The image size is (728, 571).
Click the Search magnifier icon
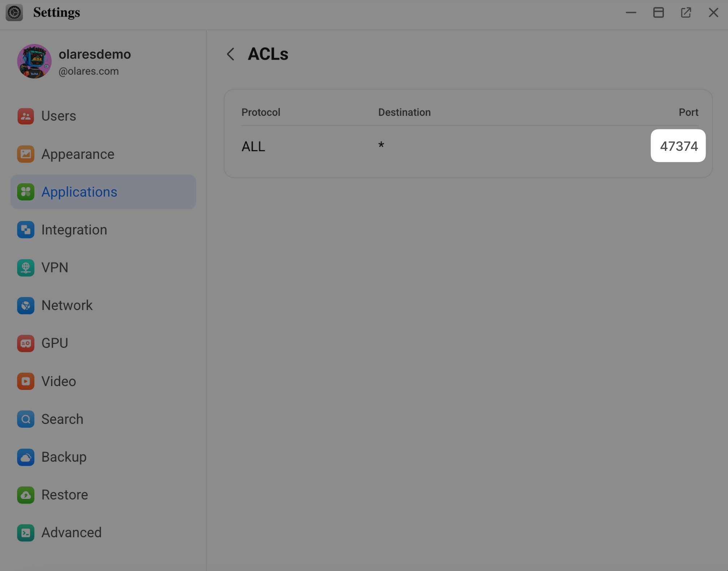(26, 419)
